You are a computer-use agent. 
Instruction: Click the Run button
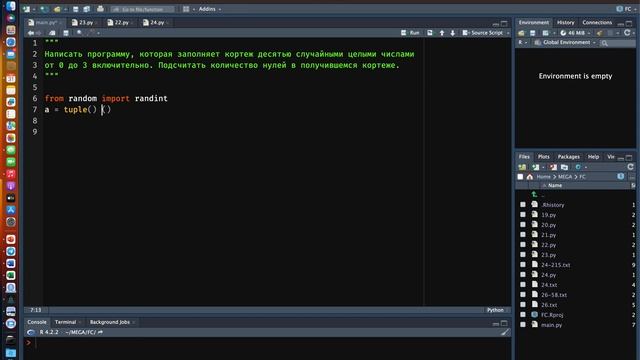point(411,33)
